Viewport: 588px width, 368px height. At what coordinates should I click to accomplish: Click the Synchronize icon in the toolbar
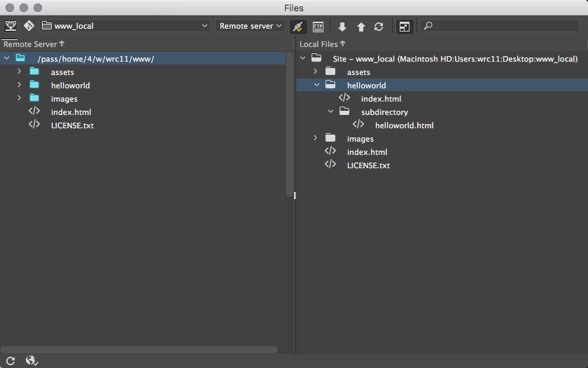379,27
